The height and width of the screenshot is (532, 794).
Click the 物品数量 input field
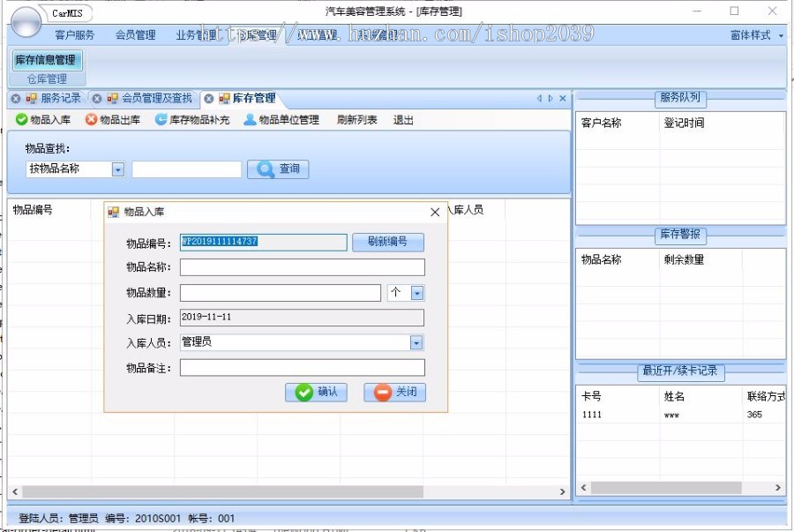pyautogui.click(x=280, y=293)
